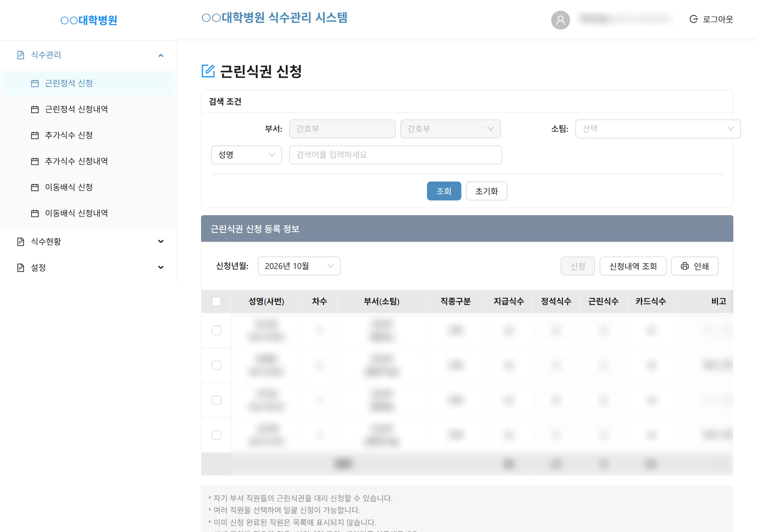This screenshot has height=532, width=757.
Task: Check the fourth table row checkbox
Action: click(216, 435)
